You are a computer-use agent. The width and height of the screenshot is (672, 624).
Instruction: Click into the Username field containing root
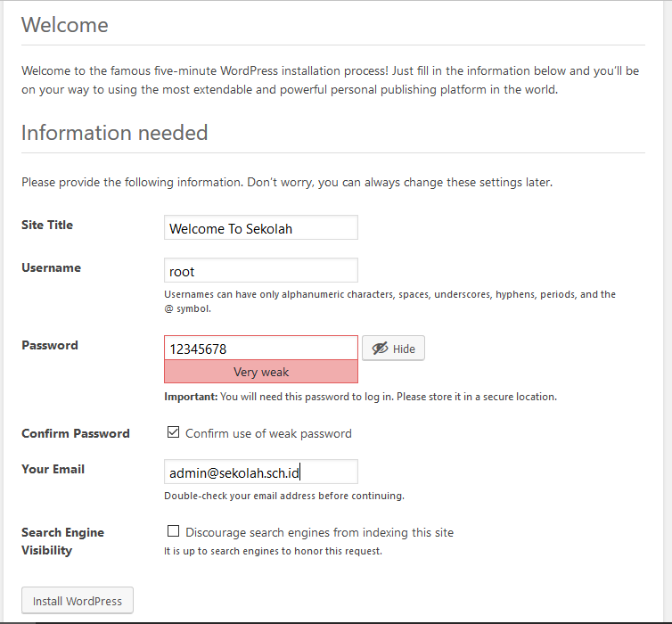pos(261,271)
